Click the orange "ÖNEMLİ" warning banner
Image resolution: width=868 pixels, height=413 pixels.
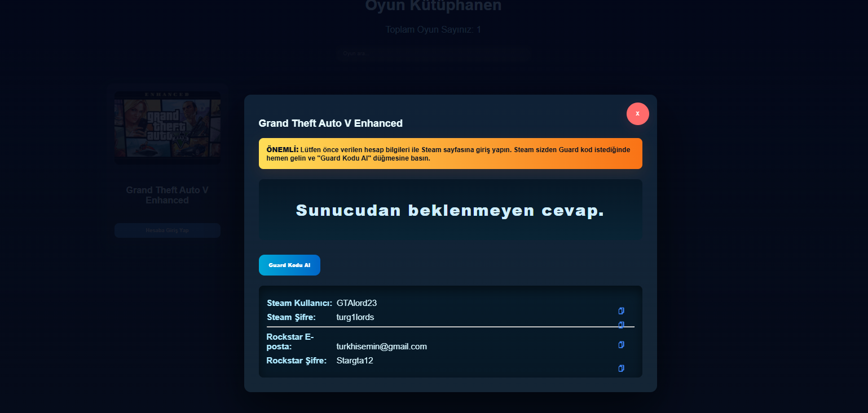(x=450, y=153)
